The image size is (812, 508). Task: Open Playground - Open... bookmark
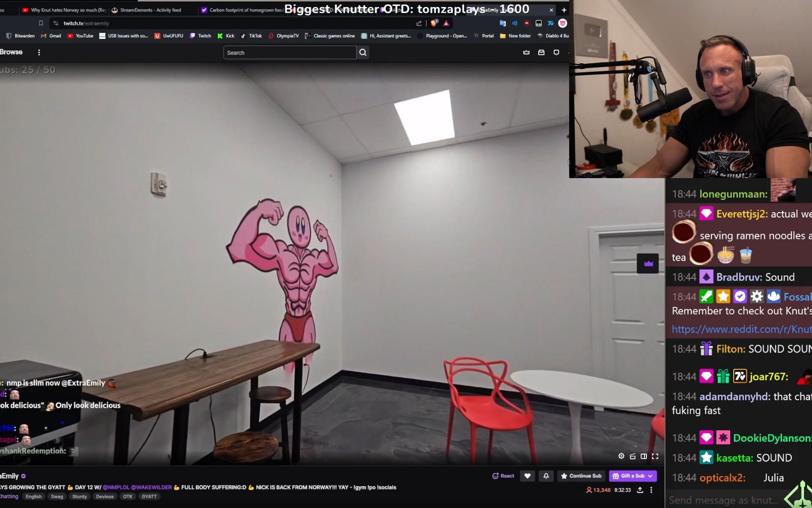point(442,36)
